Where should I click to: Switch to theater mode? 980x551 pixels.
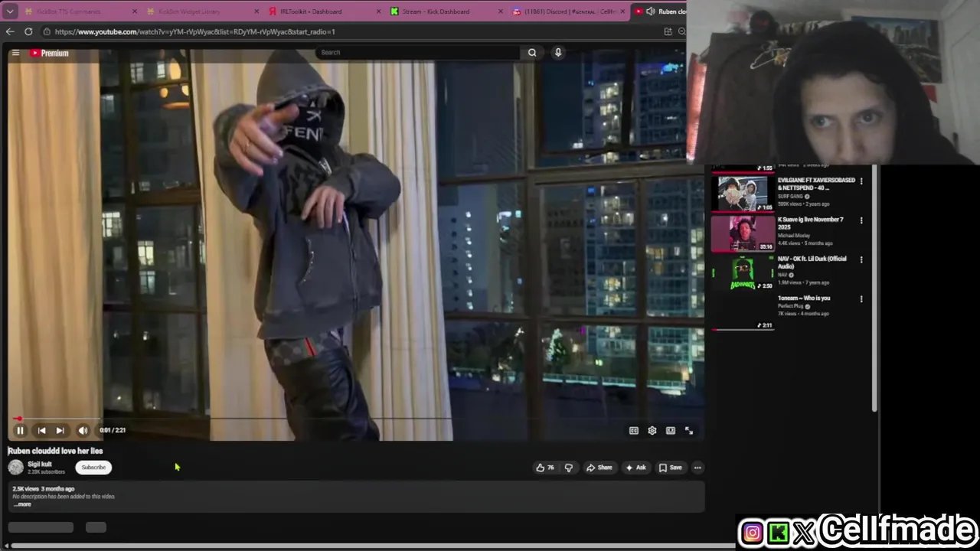671,431
